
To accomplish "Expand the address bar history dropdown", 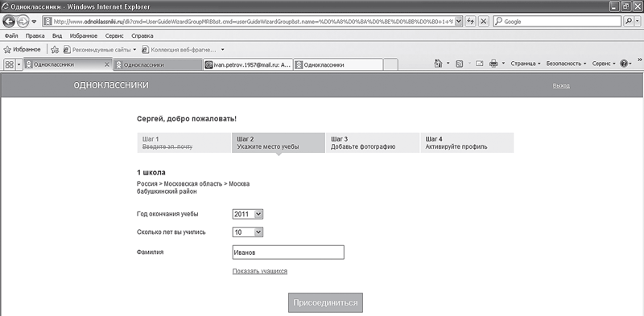I will [459, 22].
